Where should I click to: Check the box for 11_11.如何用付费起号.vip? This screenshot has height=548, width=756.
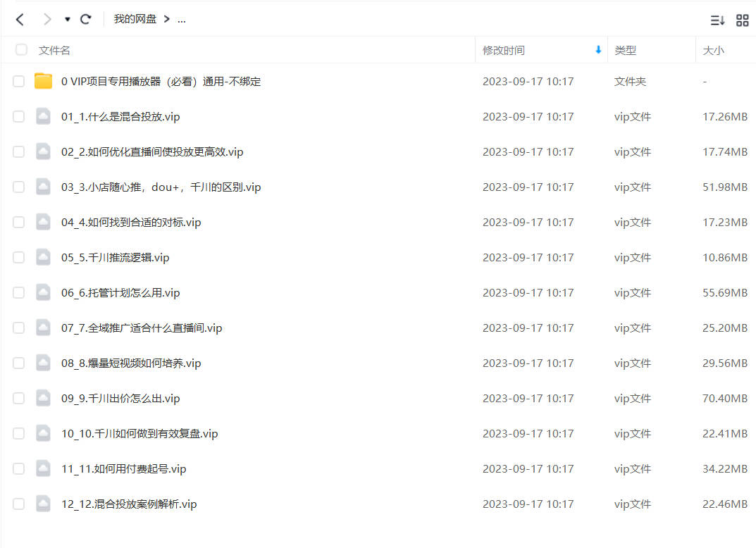tap(18, 468)
